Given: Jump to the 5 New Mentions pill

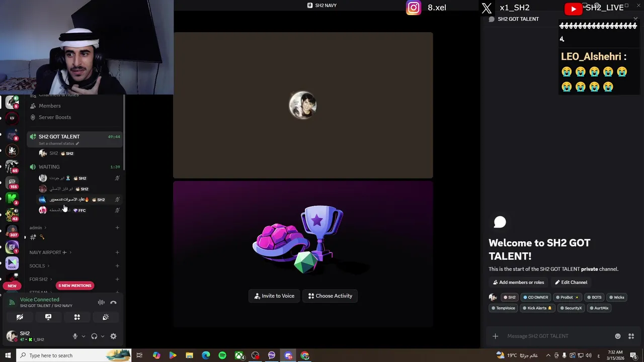Looking at the screenshot, I should [75, 286].
